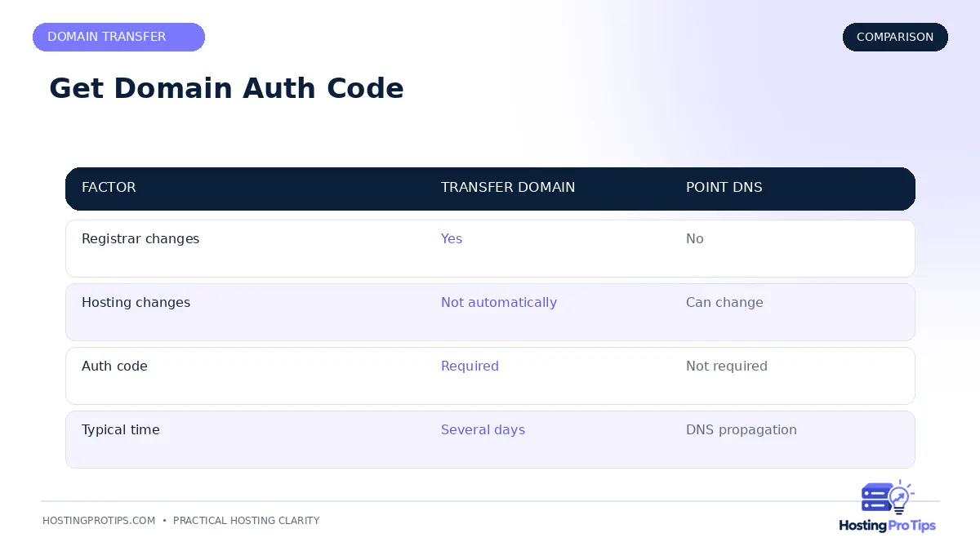The image size is (980, 551).
Task: Click the COMPARISON badge
Action: click(x=895, y=37)
